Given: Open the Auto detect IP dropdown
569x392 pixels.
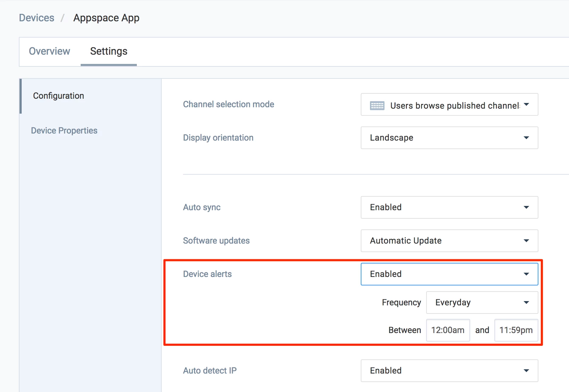Looking at the screenshot, I should point(449,371).
